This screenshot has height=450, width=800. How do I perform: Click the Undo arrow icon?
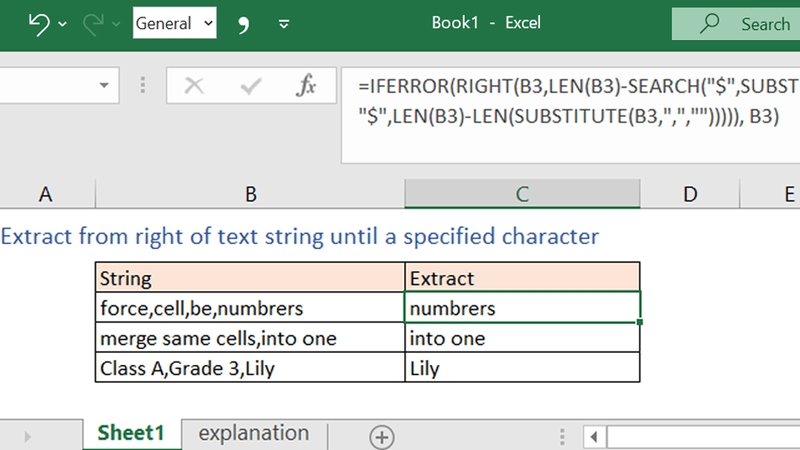39,23
